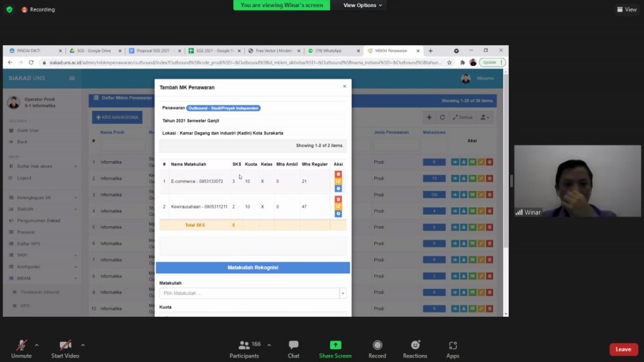The height and width of the screenshot is (362, 644).
Task: Toggle the SIAKAD sidebar hamburger menu
Action: pos(72,78)
